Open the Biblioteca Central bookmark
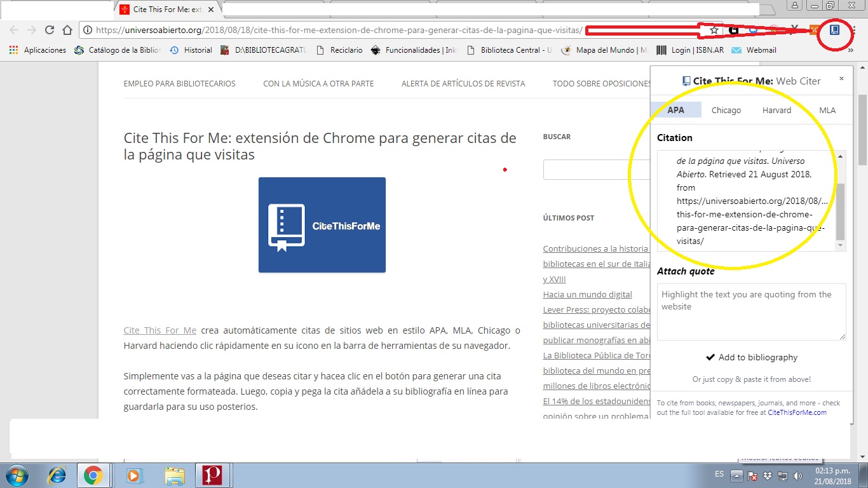 click(509, 50)
